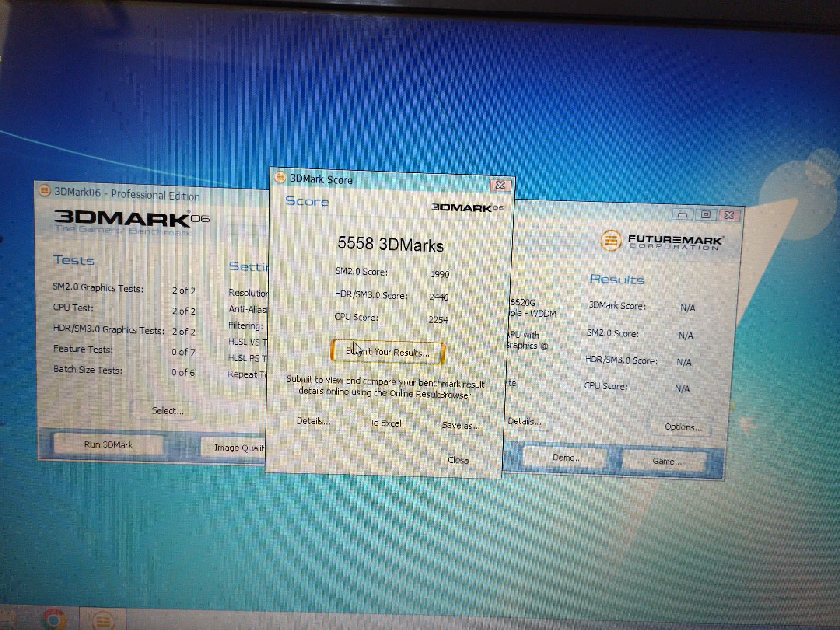Screen dimensions: 840x630
Task: Click the Resolution setting label
Action: pyautogui.click(x=248, y=293)
